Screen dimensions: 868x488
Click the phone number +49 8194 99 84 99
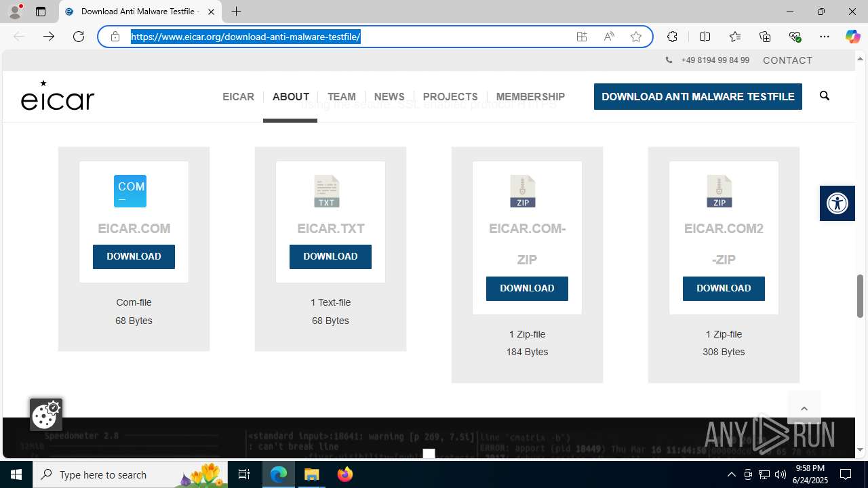click(715, 60)
